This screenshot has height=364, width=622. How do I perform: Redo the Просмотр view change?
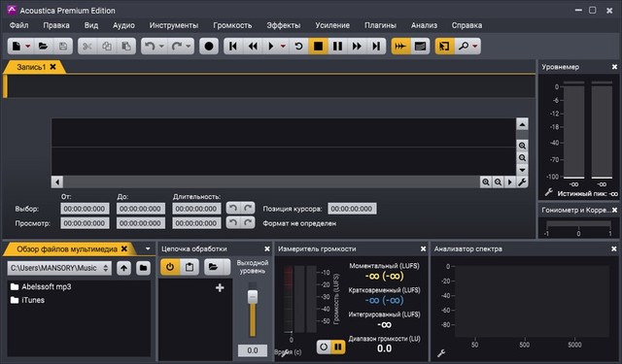click(x=248, y=222)
